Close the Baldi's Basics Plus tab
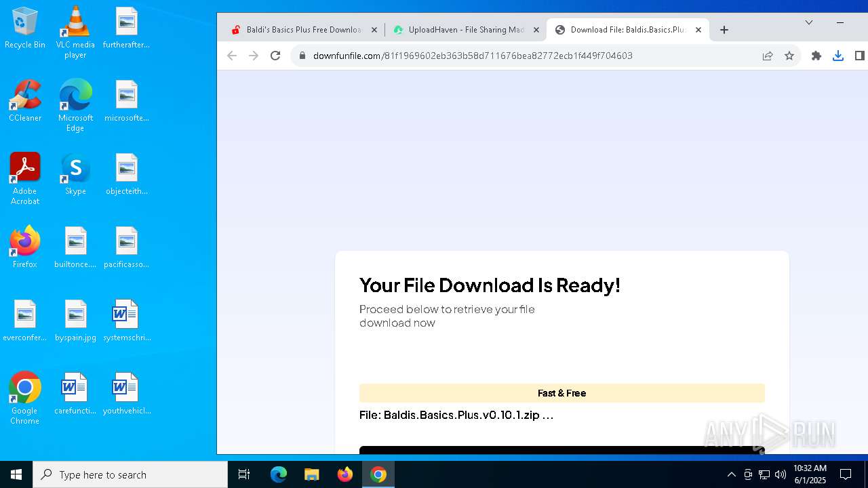 pos(374,30)
